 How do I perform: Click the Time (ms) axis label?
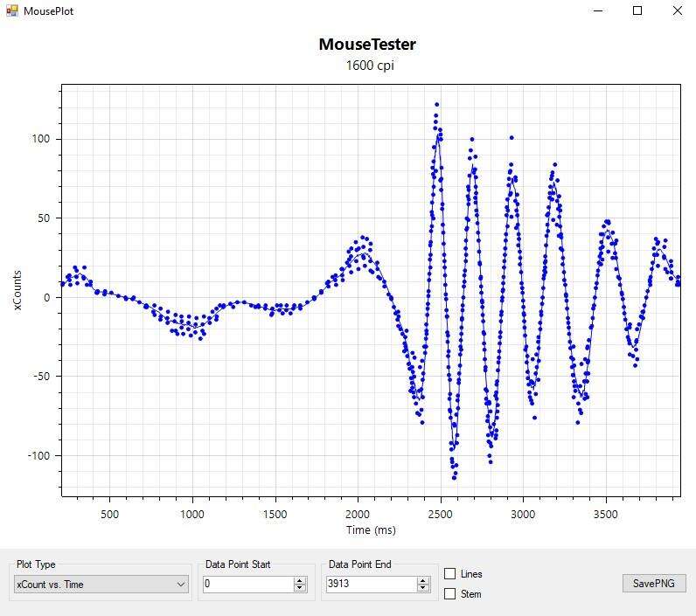tap(371, 529)
